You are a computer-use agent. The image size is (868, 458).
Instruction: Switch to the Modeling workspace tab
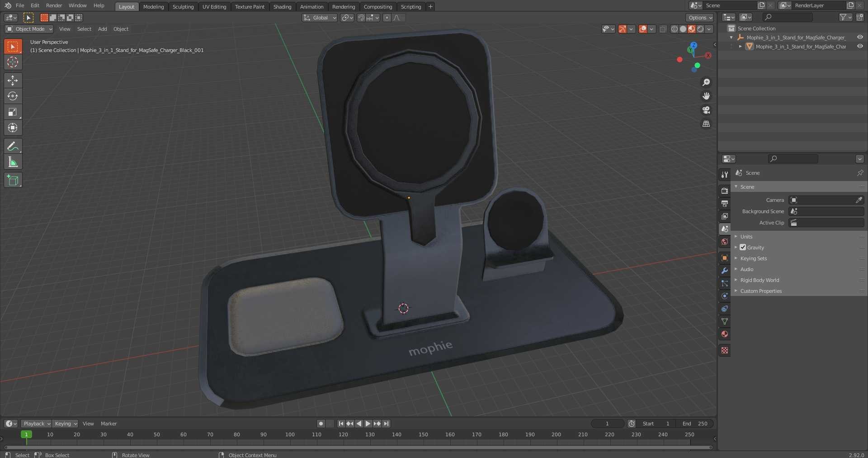click(x=153, y=7)
